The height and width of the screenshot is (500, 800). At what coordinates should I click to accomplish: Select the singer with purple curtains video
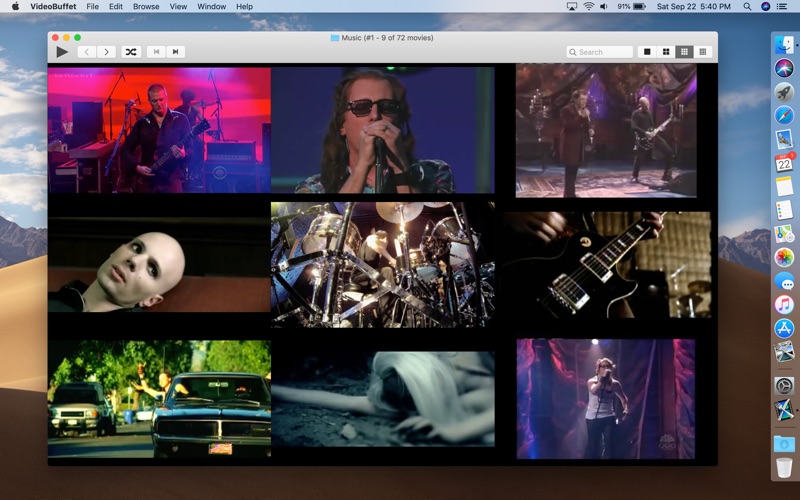tap(606, 399)
